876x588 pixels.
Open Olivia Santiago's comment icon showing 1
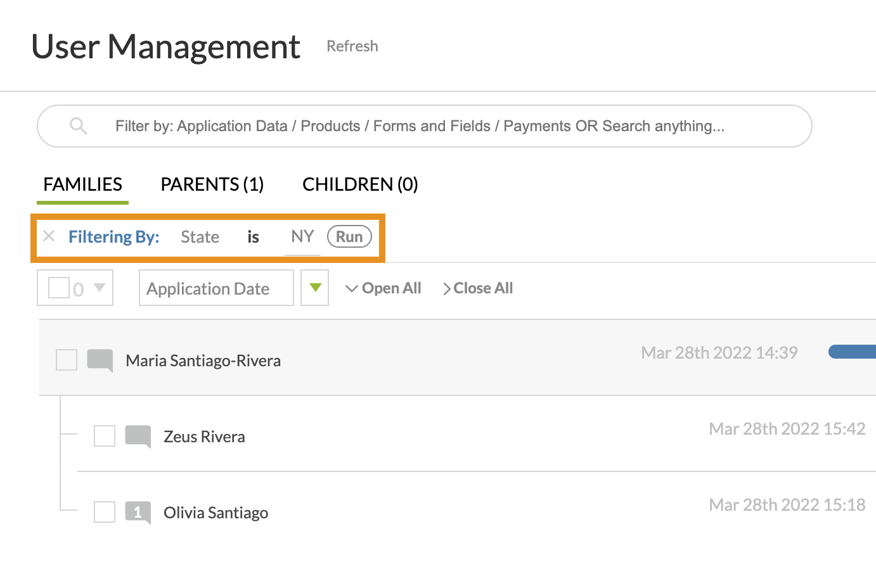[x=138, y=512]
